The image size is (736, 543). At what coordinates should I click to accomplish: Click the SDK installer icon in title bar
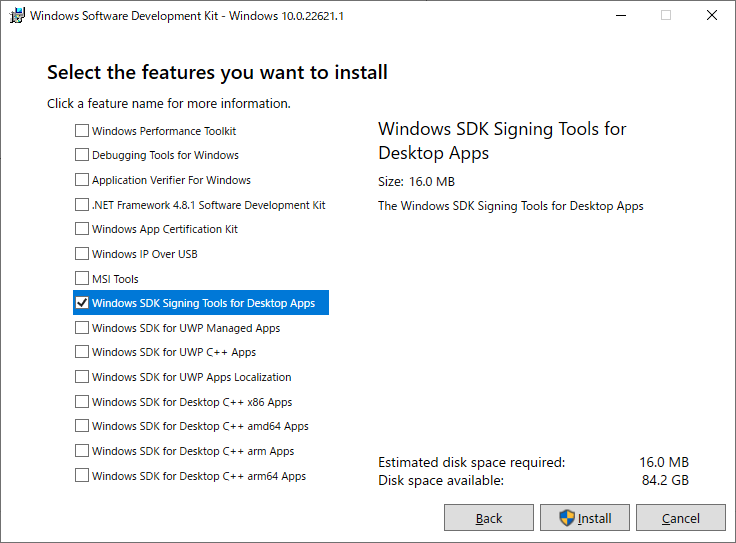(17, 15)
